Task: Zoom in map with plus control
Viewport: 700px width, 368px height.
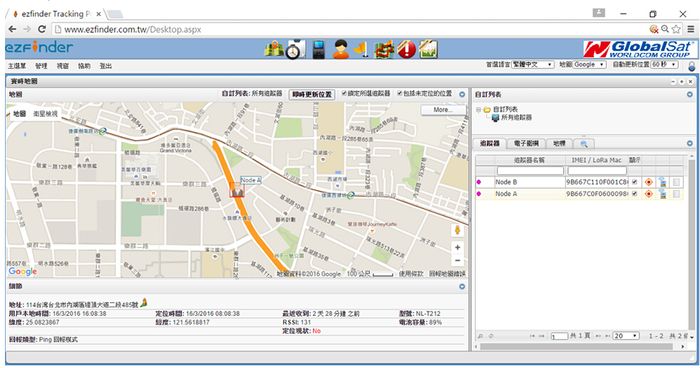Action: click(458, 247)
